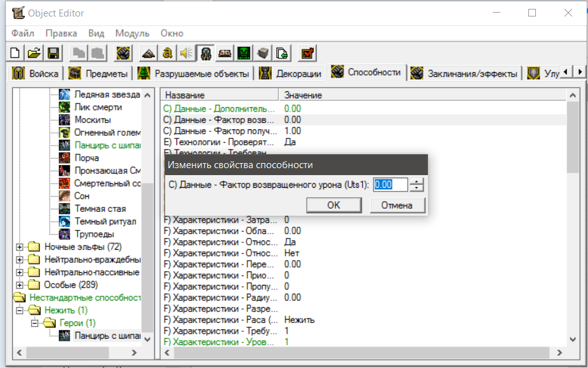
Task: Click the Москиты ability icon
Action: pos(65,120)
